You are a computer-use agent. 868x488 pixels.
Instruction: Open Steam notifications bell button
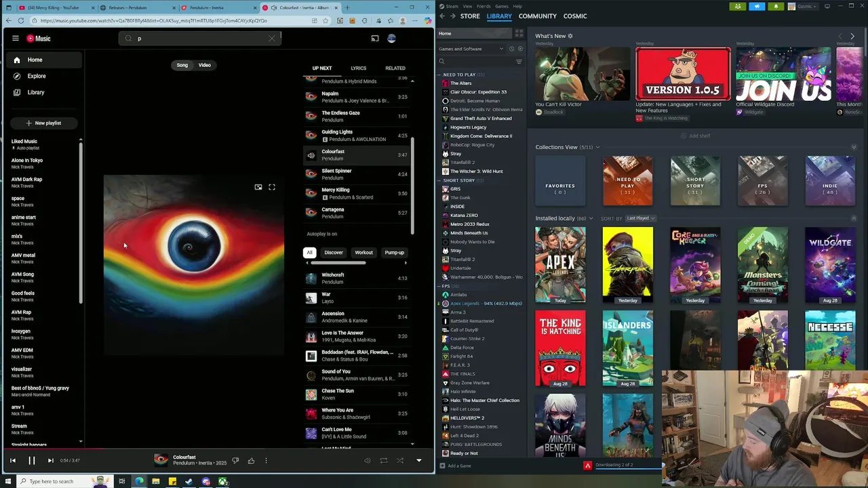pyautogui.click(x=776, y=6)
